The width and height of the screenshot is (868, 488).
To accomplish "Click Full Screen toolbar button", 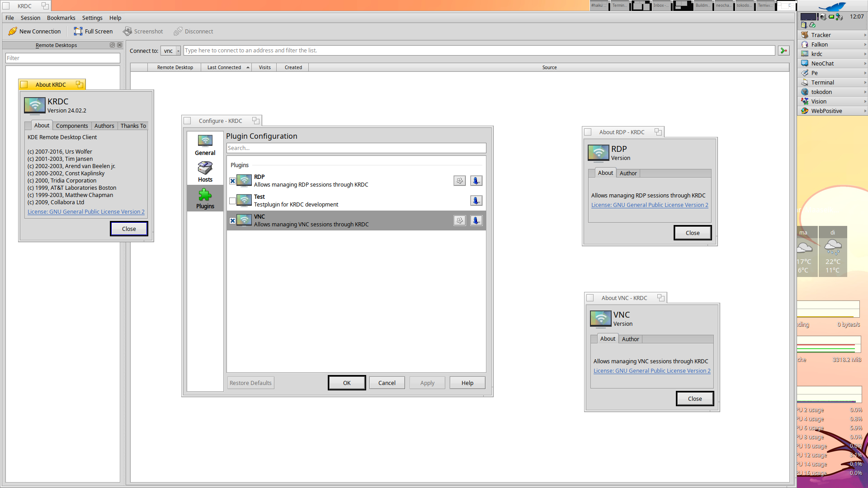I will [x=93, y=31].
